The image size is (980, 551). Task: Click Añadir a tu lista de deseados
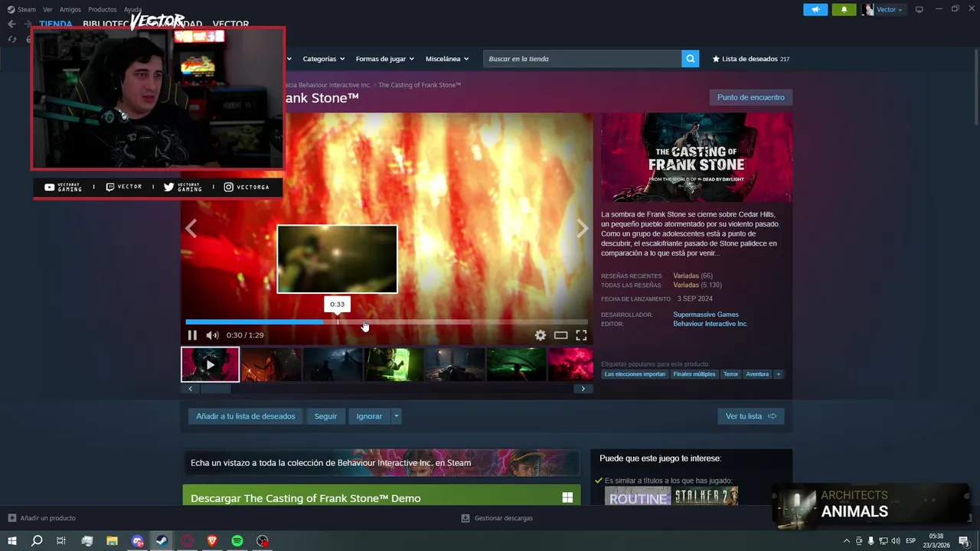[x=245, y=416]
